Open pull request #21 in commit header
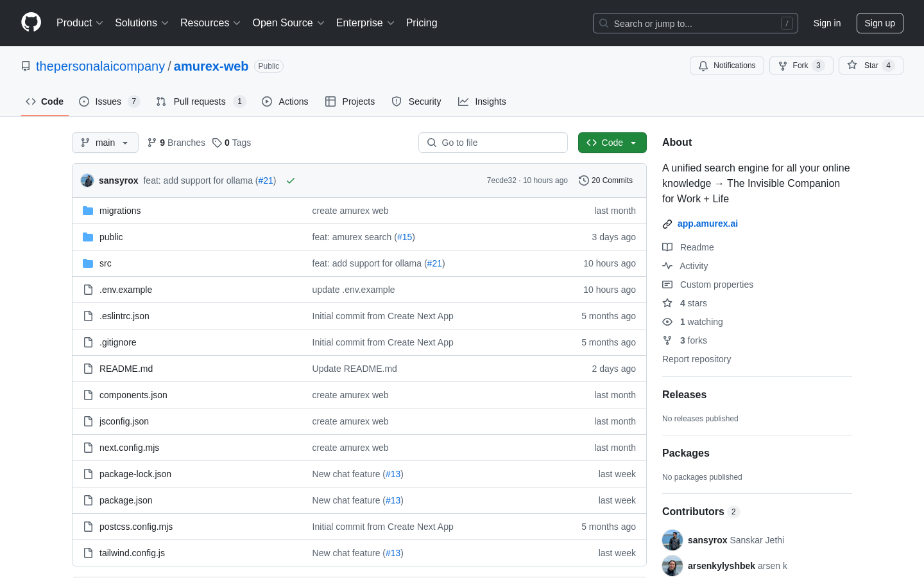This screenshot has width=924, height=578. pos(266,180)
